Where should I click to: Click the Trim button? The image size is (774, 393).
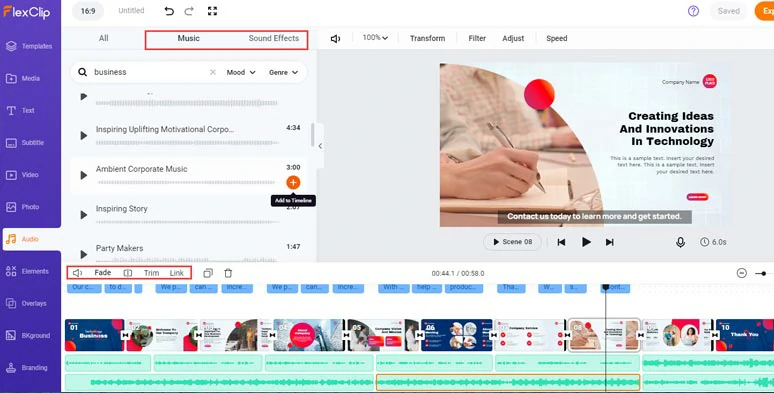coord(152,273)
